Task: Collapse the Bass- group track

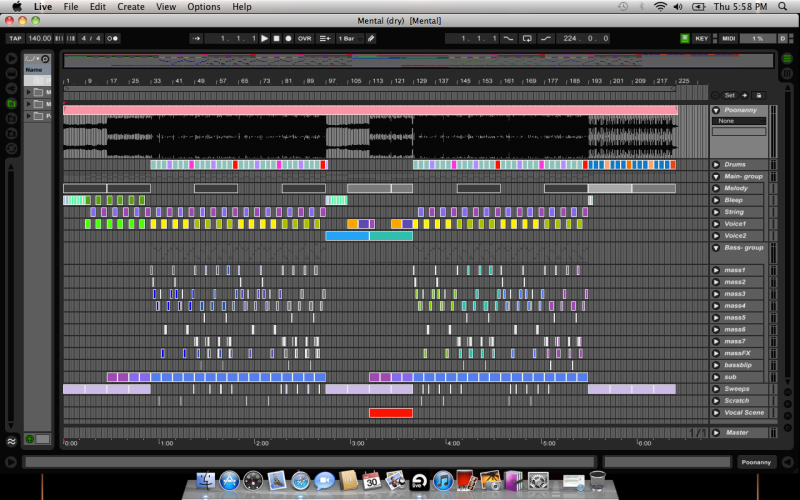Action: 716,248
